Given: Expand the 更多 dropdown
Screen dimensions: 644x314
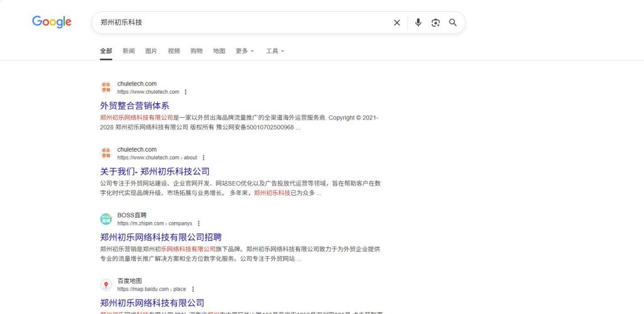Looking at the screenshot, I should tap(245, 51).
